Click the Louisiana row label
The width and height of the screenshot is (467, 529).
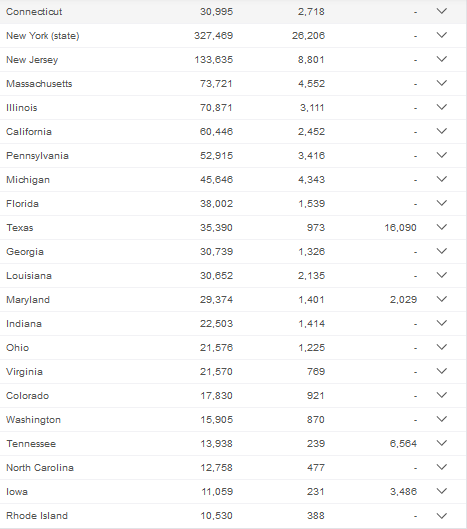click(29, 276)
